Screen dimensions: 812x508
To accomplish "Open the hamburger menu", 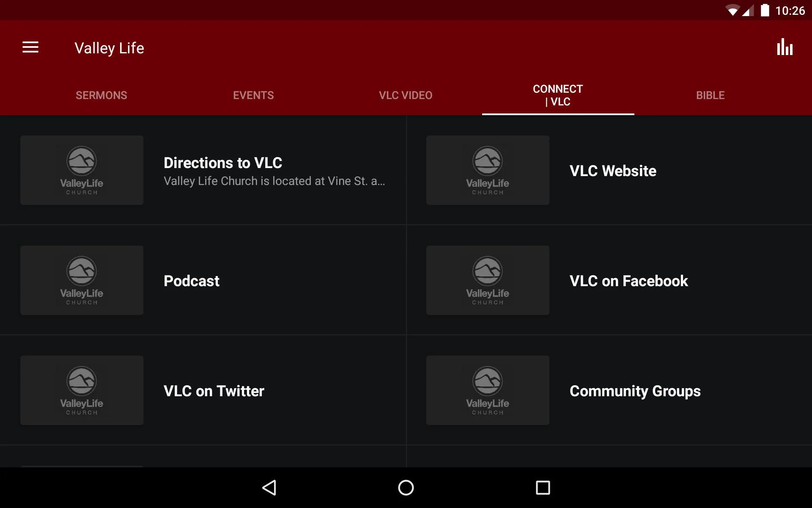I will click(x=30, y=48).
